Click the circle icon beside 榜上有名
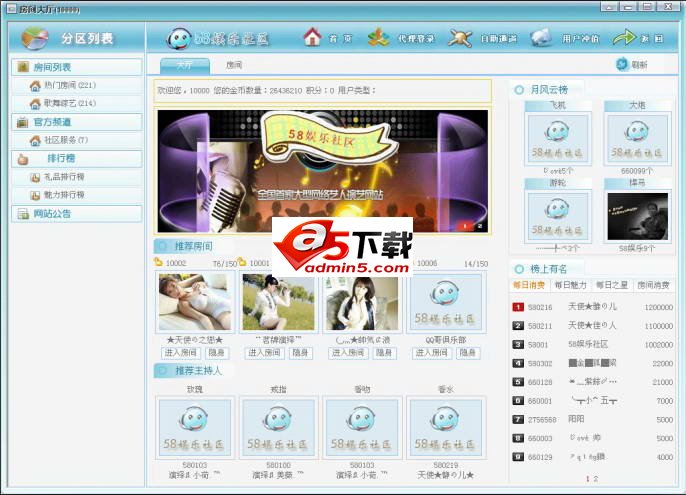The height and width of the screenshot is (495, 686). pyautogui.click(x=519, y=269)
